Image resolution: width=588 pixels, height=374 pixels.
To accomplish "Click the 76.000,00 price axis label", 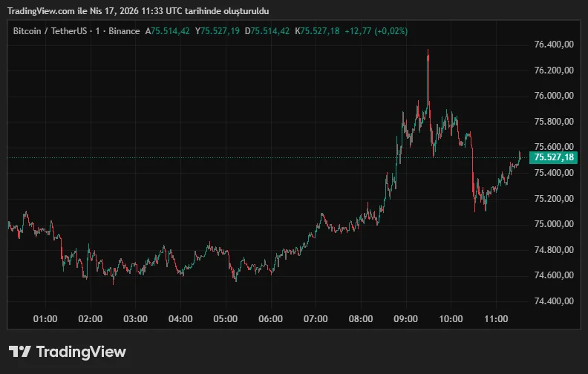I will [554, 96].
